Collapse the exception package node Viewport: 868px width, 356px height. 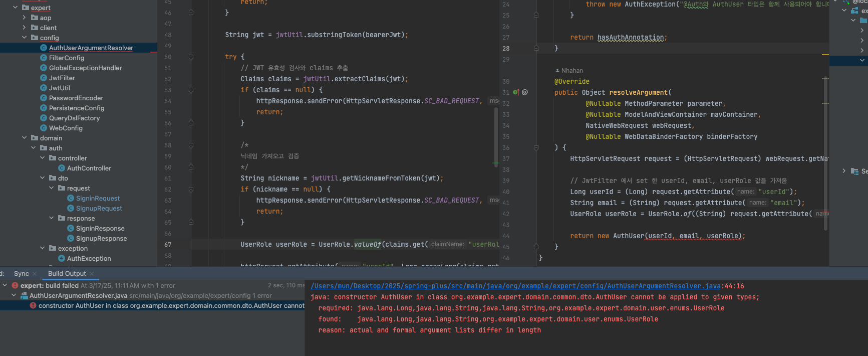tap(42, 248)
